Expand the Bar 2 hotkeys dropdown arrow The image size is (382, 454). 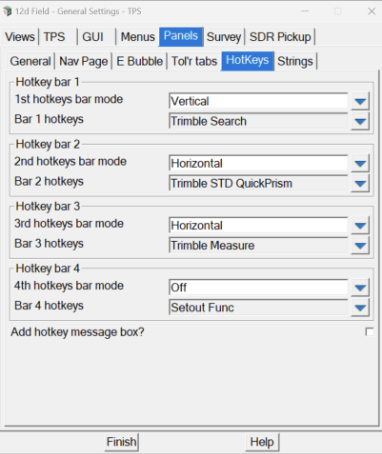360,183
